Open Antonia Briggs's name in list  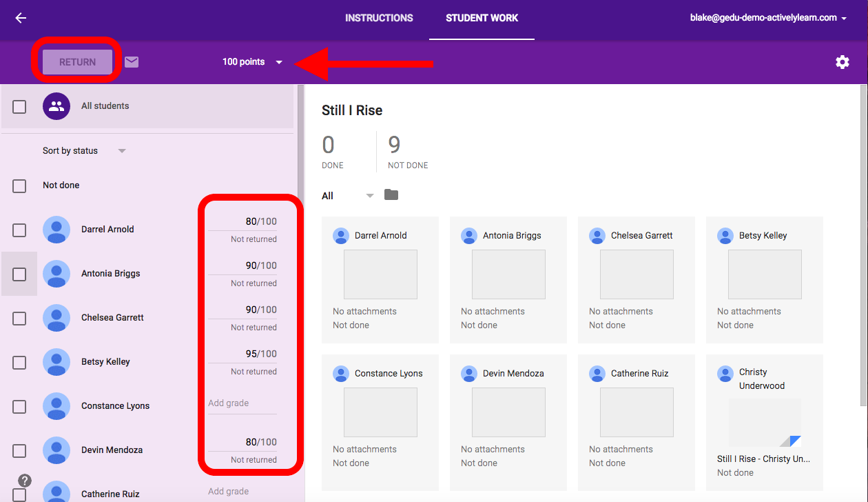(x=111, y=274)
